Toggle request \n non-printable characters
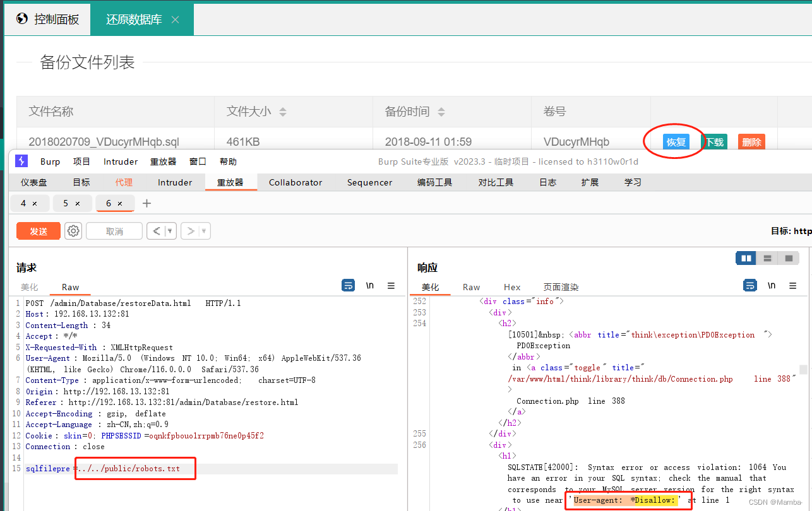Screen dimensions: 812x511 370,286
